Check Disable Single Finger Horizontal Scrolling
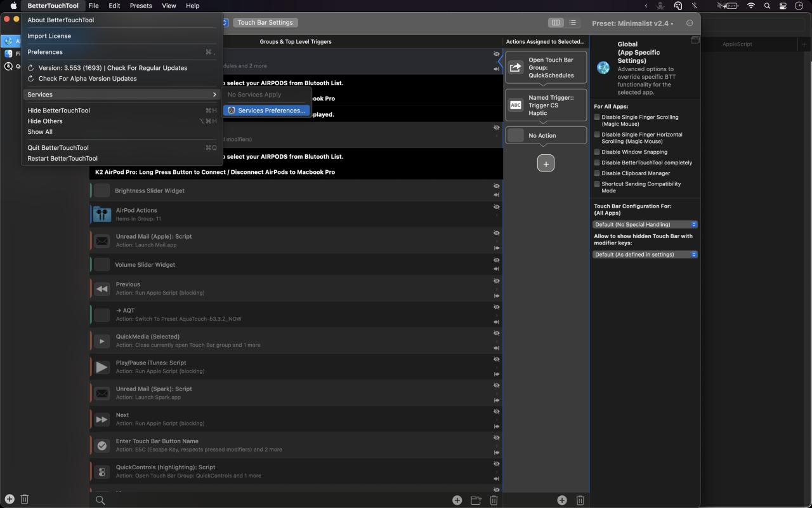The width and height of the screenshot is (812, 508). tap(597, 135)
